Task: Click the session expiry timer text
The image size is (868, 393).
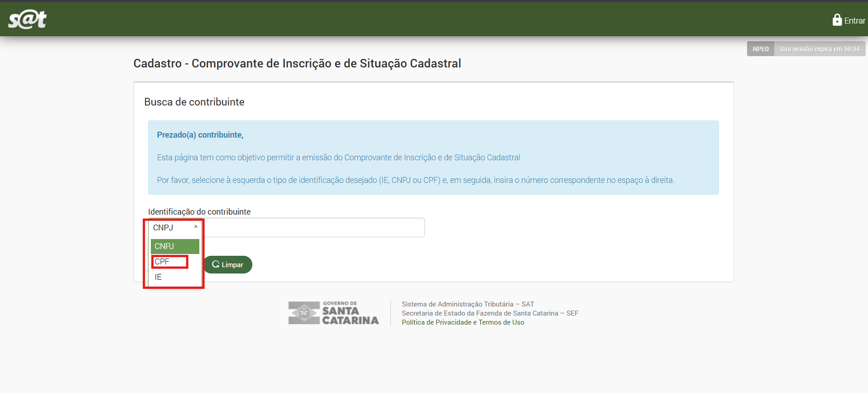Action: pos(819,49)
